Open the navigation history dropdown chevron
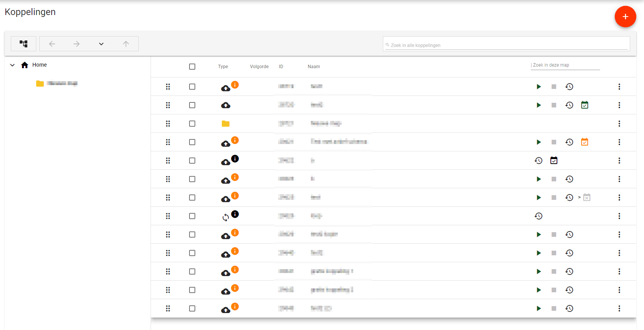The height and width of the screenshot is (330, 644). (x=101, y=44)
